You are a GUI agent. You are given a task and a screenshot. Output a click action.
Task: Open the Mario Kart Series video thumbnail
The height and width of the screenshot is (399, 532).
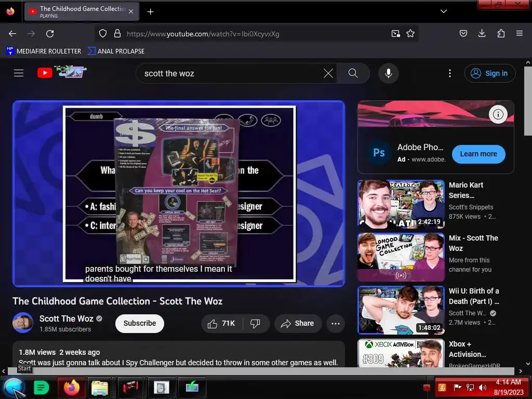point(401,204)
